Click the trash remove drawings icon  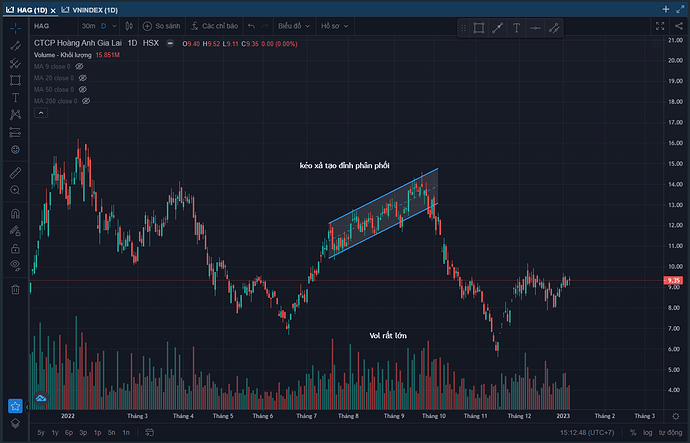(15, 289)
